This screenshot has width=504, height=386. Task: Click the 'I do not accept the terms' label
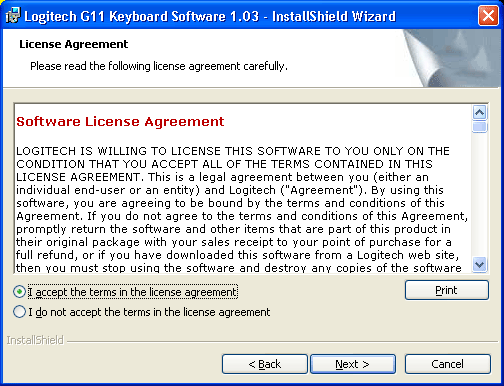[x=149, y=312]
